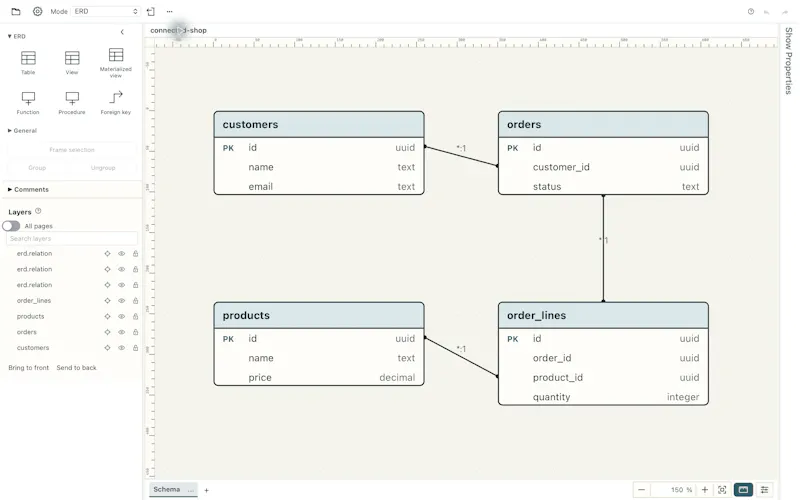Expand the General section
The width and height of the screenshot is (800, 500).
[22, 131]
